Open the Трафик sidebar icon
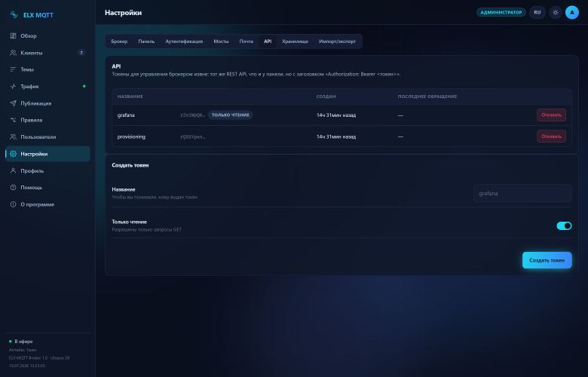This screenshot has width=588, height=377. pyautogui.click(x=13, y=86)
